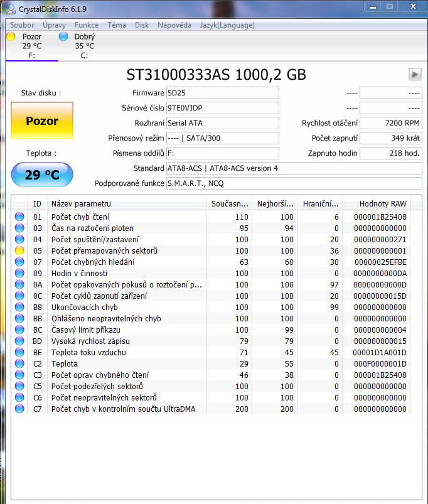Click the serial number field 9TE0VJDP
This screenshot has height=504, width=428.
click(x=222, y=108)
